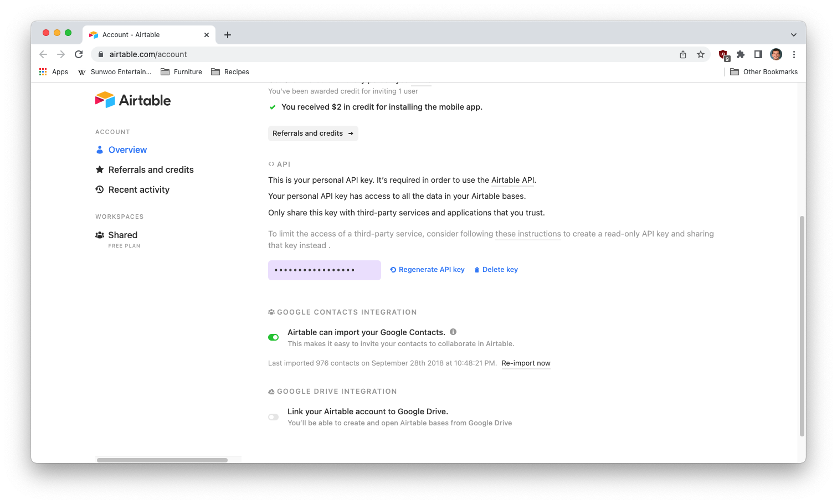Open the Shared workspace

click(116, 235)
